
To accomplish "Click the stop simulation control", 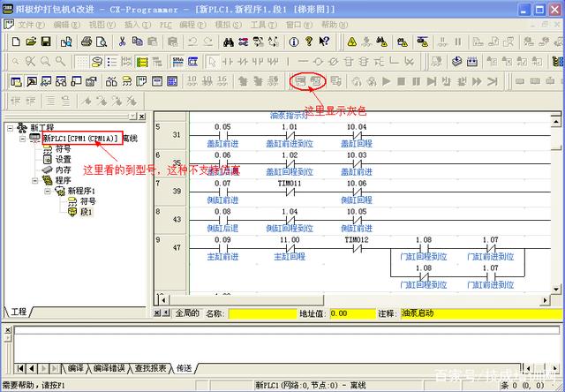I will pos(402,82).
